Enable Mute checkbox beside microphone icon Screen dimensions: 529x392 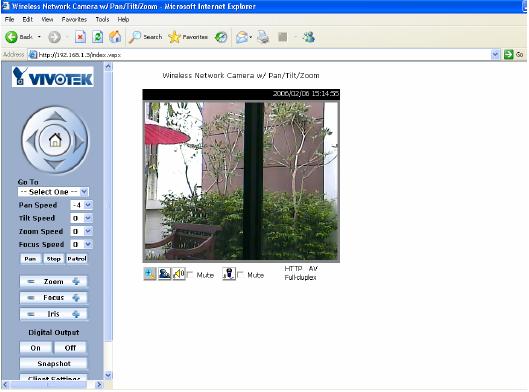coord(241,275)
